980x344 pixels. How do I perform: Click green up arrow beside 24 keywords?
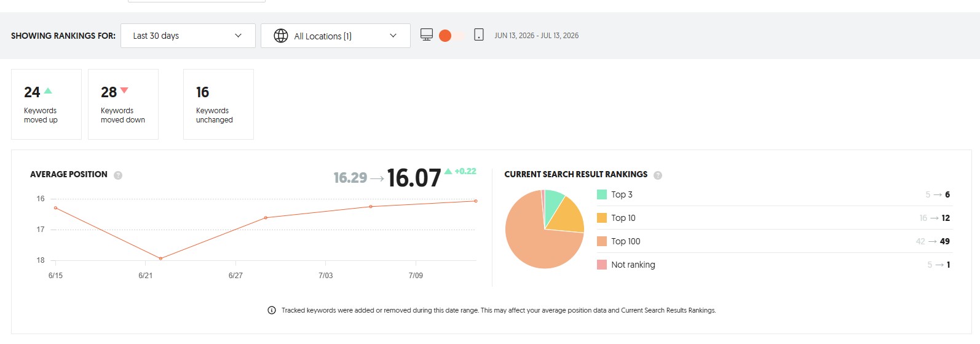coord(48,90)
